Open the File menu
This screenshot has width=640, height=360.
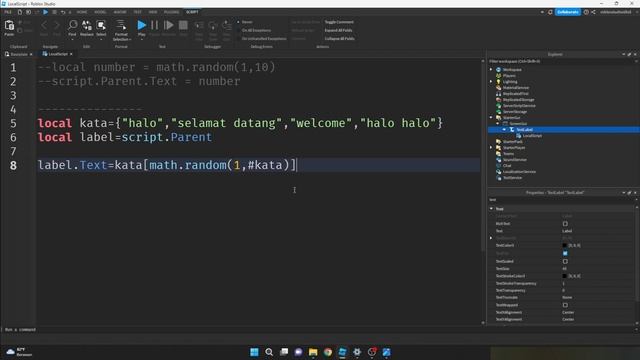(8, 12)
